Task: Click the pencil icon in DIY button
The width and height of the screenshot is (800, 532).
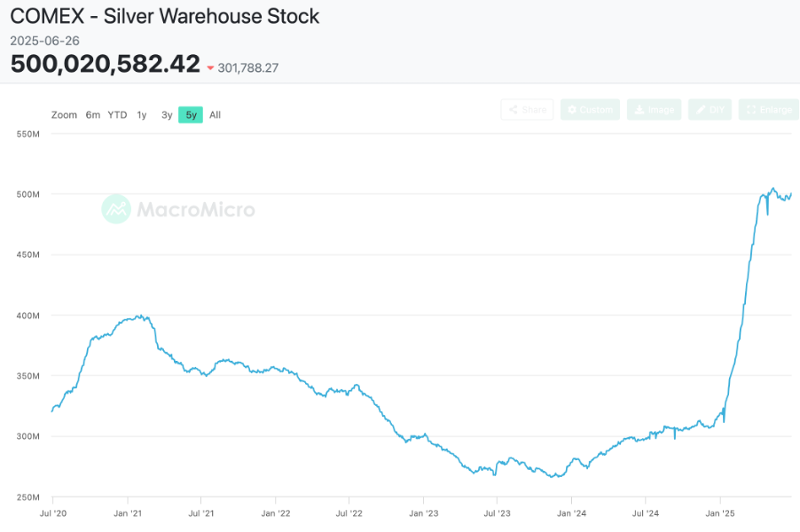Action: coord(701,110)
